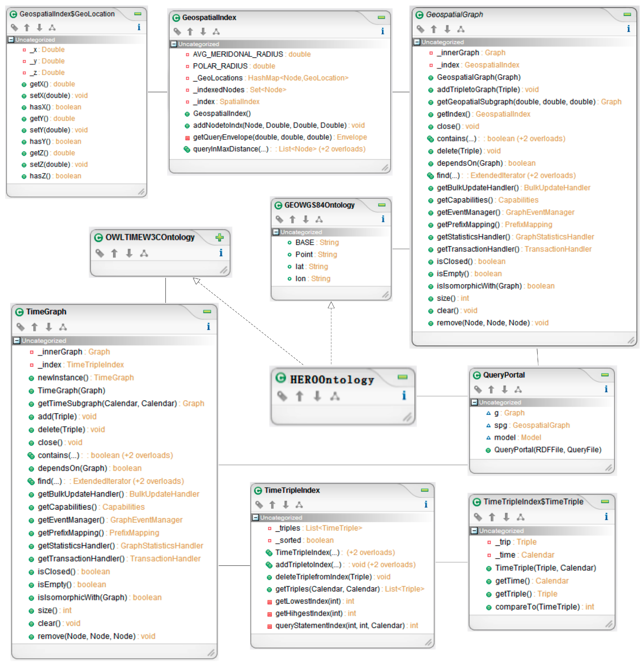Click hierarchy icon in GeospatialGraph toolbar
This screenshot has width=644, height=662.
pos(460,29)
